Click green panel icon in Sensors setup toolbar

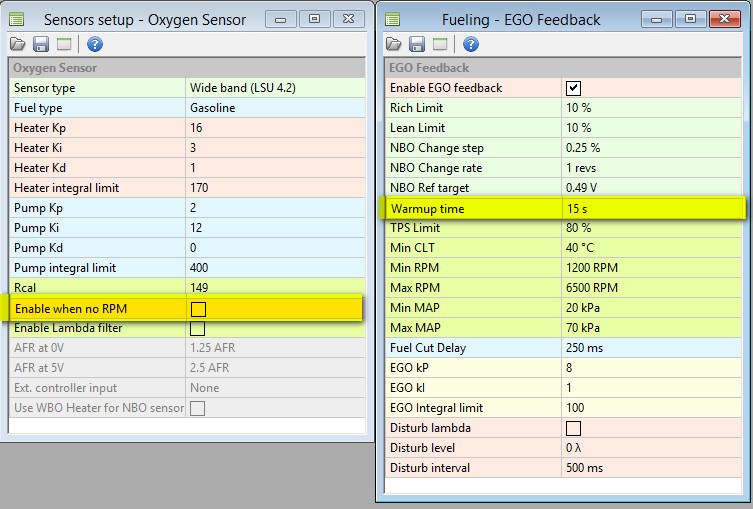64,44
